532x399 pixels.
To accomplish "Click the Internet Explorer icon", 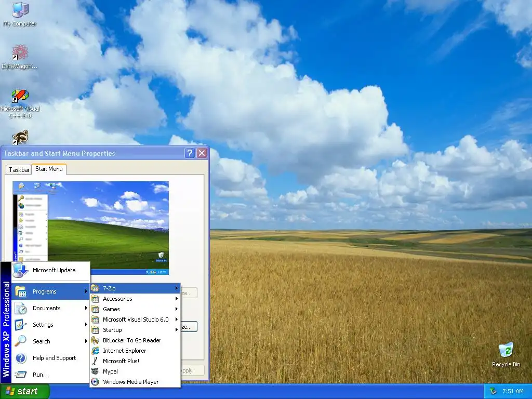I will pyautogui.click(x=96, y=351).
